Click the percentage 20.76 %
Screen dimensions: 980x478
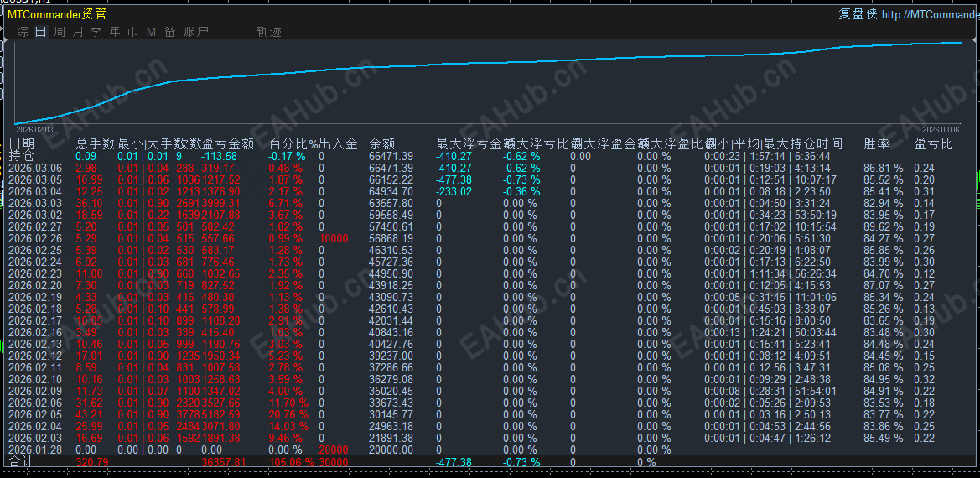tap(288, 414)
